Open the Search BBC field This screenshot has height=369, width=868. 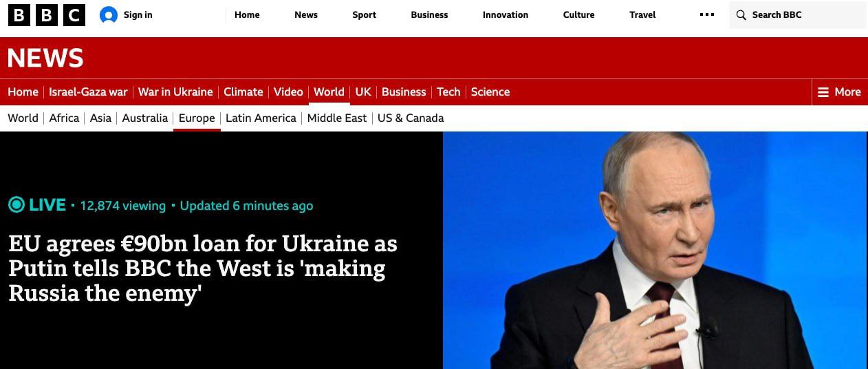coord(798,14)
